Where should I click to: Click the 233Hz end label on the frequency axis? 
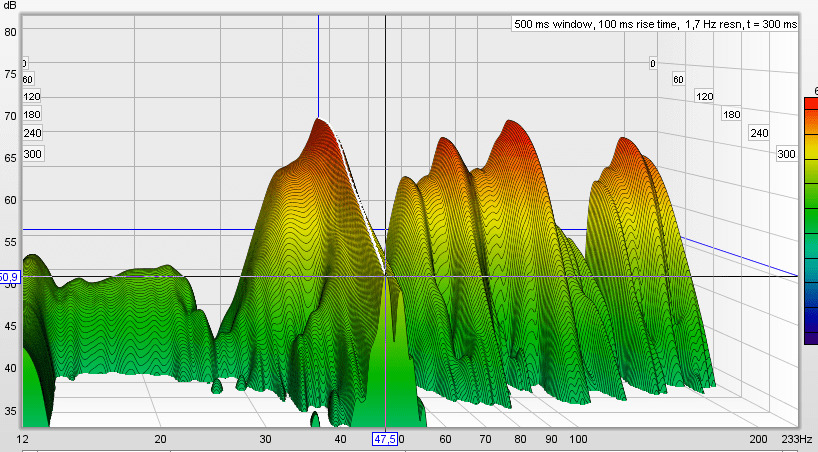(800, 439)
